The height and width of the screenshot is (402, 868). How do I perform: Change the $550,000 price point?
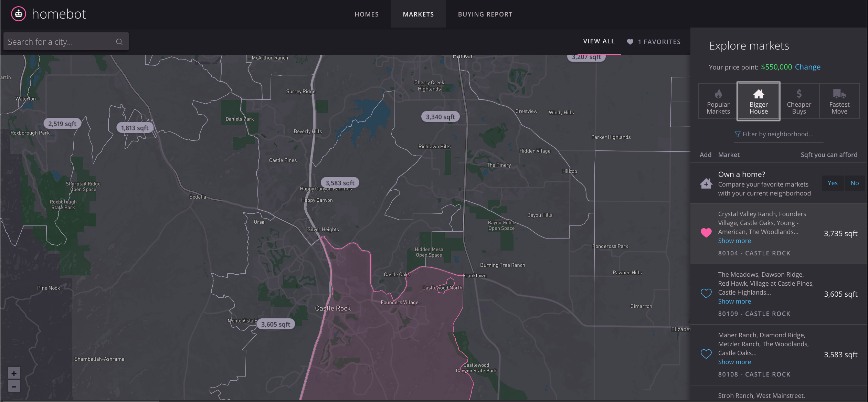[807, 67]
